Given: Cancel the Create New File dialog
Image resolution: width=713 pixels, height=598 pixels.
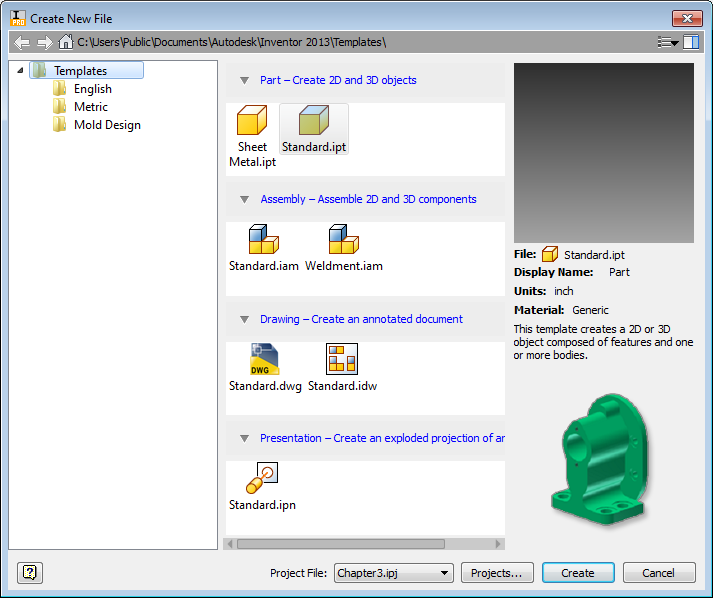Looking at the screenshot, I should click(659, 573).
